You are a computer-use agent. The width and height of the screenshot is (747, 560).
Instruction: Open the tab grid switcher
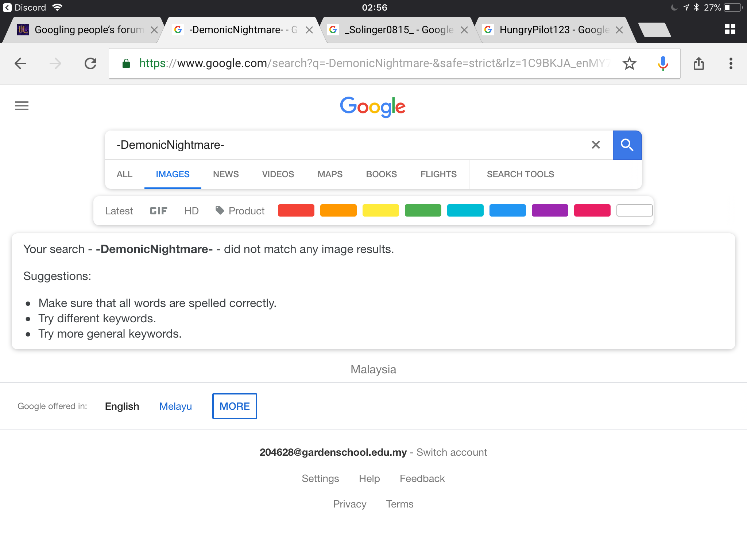(730, 29)
